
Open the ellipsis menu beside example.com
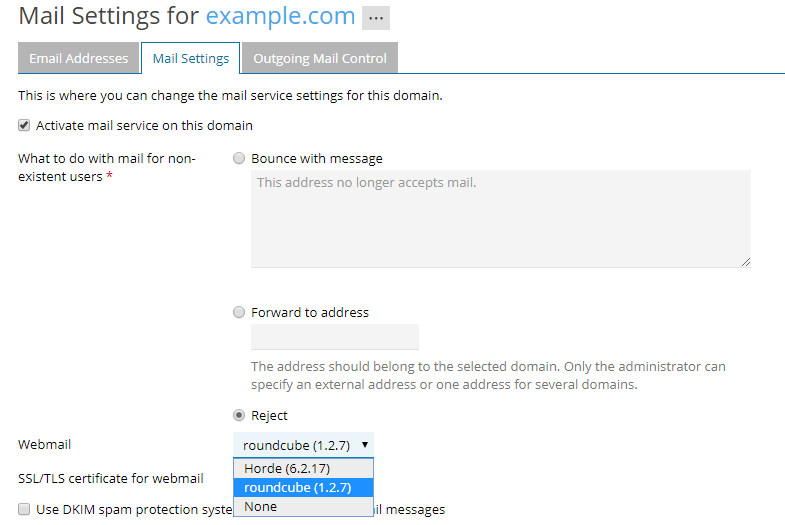(x=376, y=18)
